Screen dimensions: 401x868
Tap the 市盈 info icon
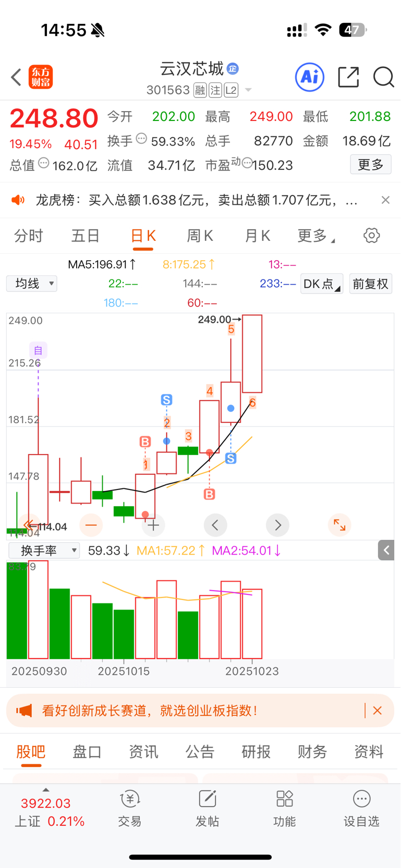[247, 163]
